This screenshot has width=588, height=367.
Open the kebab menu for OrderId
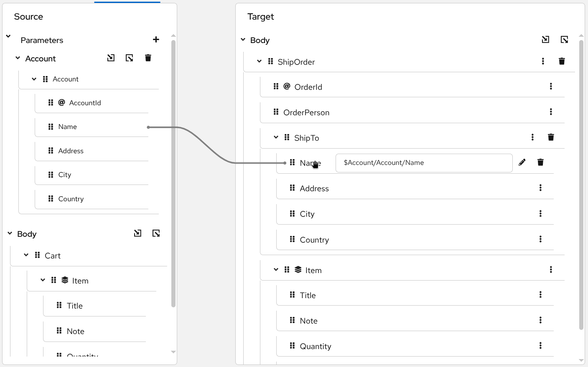coord(551,86)
